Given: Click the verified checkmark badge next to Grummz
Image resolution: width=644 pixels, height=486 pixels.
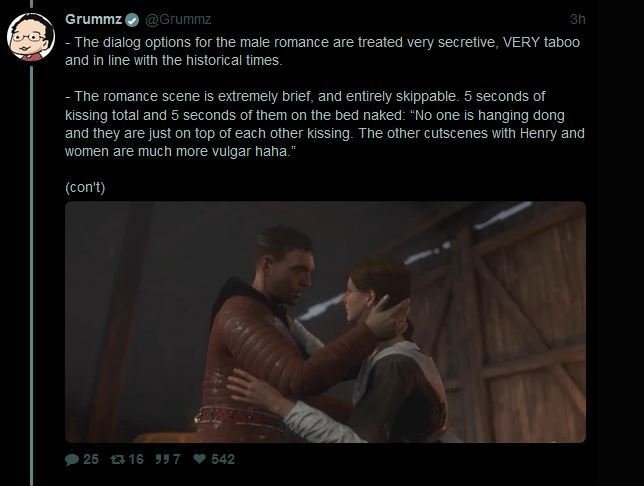Looking at the screenshot, I should (132, 20).
